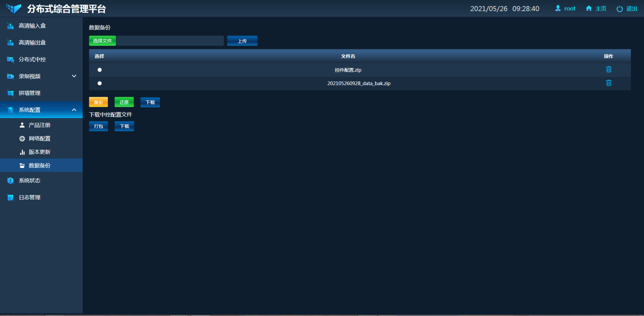Screen dimensions: 644x316
Task: Click trash icon for 202105260928_data_bak.zip
Action: click(608, 83)
